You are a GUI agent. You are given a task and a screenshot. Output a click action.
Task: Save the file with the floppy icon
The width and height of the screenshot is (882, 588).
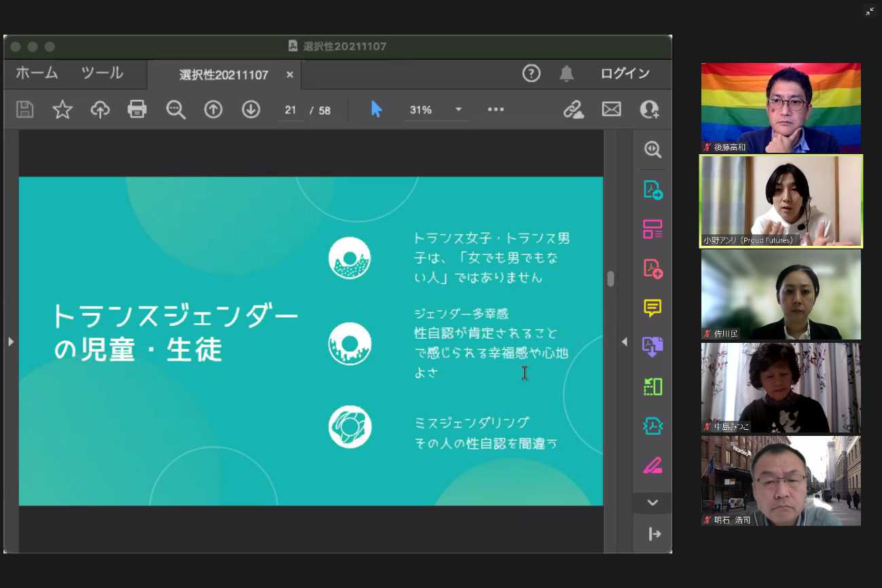pyautogui.click(x=25, y=109)
